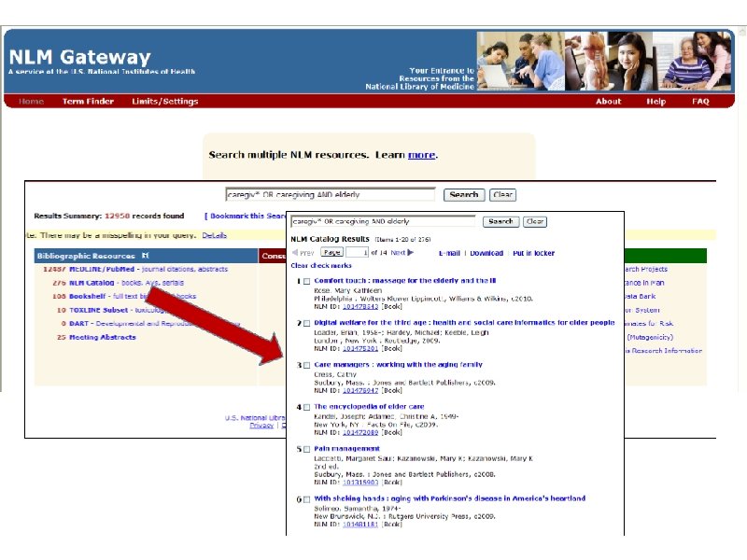The height and width of the screenshot is (560, 747).
Task: Open NLM ID link under Care managers
Action: click(360, 390)
